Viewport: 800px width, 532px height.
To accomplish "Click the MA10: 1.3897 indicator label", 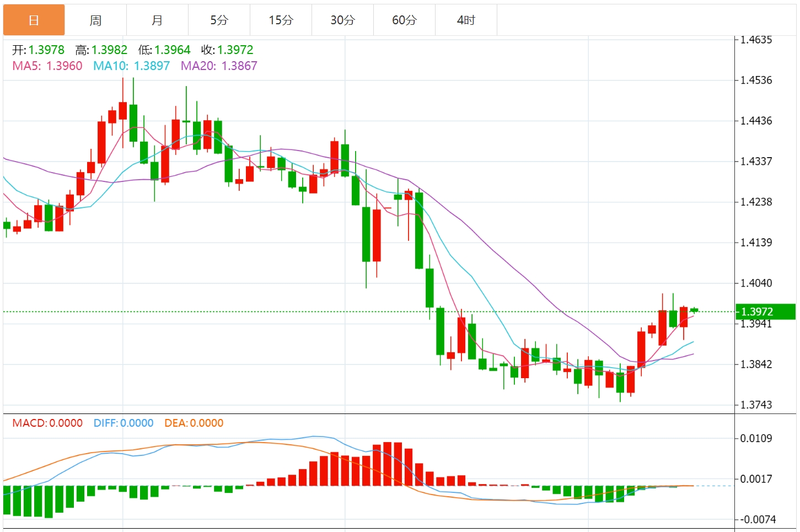I will coord(132,66).
